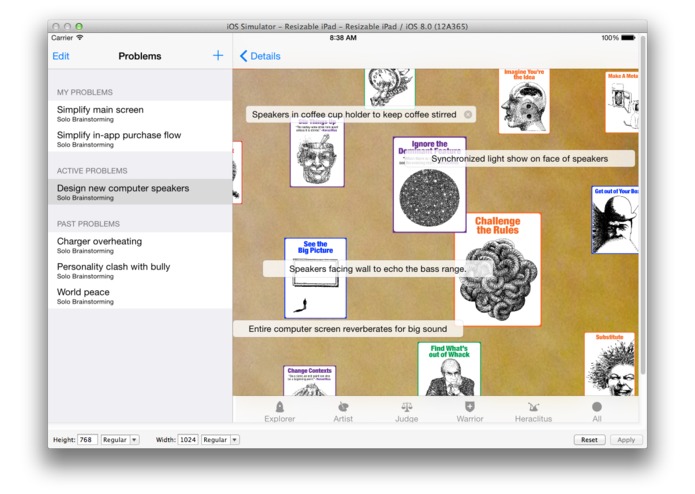Select the Find What's out of Whack card
Viewport: 695px width, 494px height.
coord(449,369)
